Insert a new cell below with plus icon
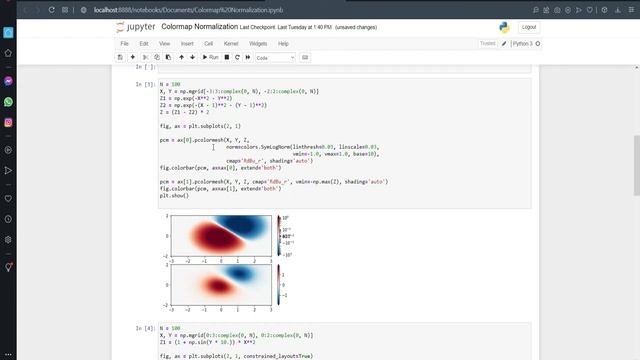The width and height of the screenshot is (640, 360). point(132,58)
